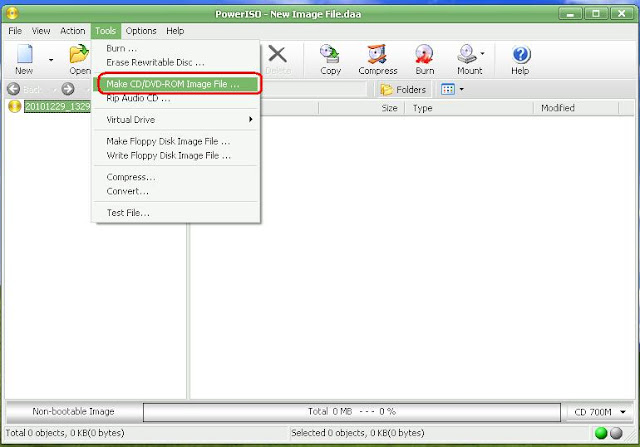Choose Make Floppy Disk Image File
Image resolution: width=640 pixels, height=447 pixels.
coord(176,141)
